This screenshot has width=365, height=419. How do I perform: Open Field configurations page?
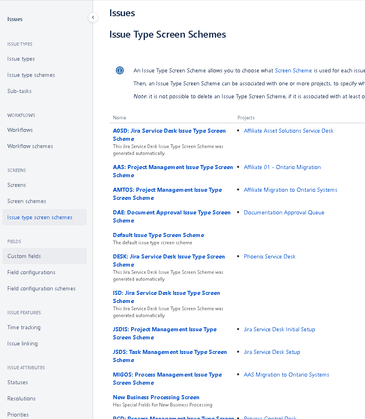pos(31,272)
